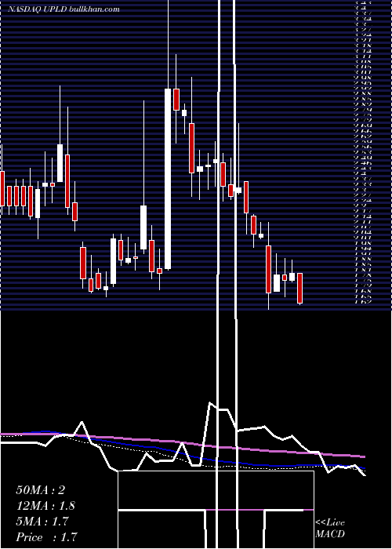Screen dimensions: 392x549
Task: Click the "5MA : 1.7" label
Action: [x=42, y=522]
